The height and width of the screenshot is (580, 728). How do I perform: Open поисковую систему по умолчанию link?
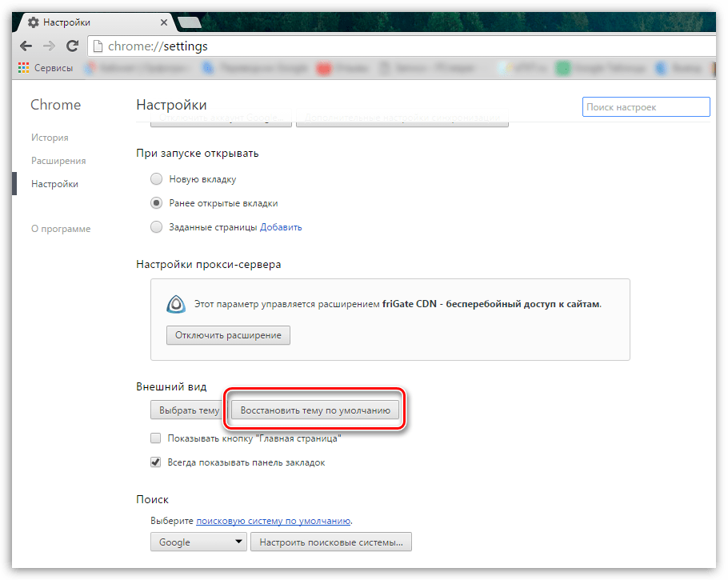click(x=273, y=521)
